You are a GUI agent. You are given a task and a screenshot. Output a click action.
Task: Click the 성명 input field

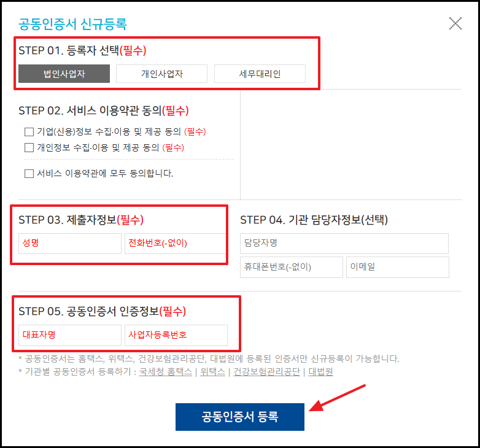point(70,244)
